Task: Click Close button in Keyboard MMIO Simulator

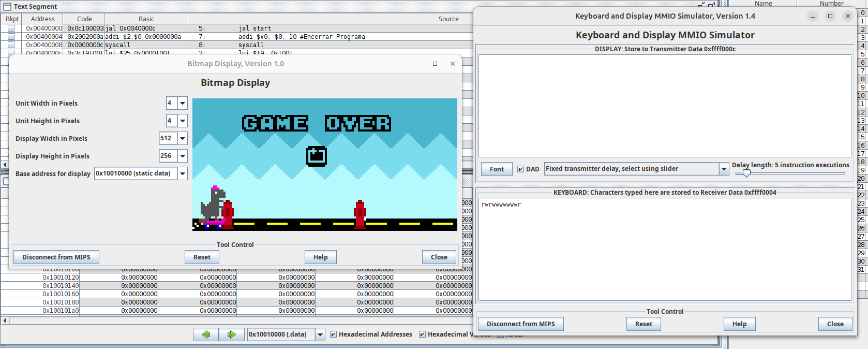Action: (x=835, y=324)
